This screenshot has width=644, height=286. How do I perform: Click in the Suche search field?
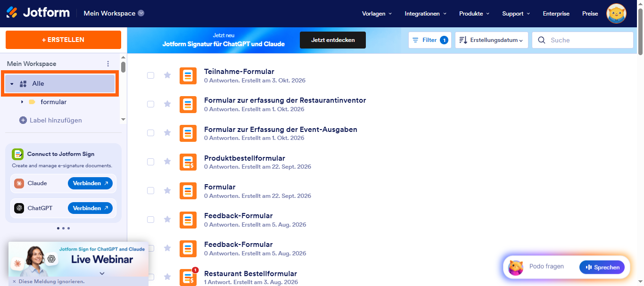583,40
